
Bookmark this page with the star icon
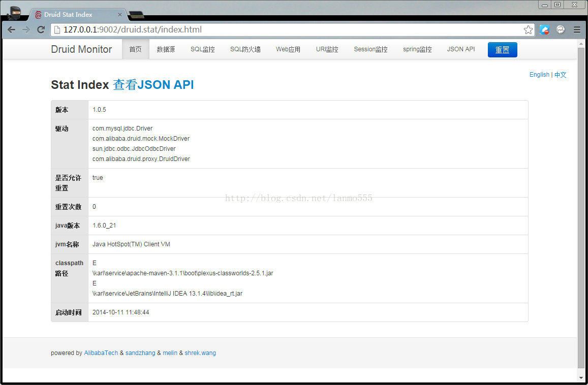pyautogui.click(x=528, y=29)
